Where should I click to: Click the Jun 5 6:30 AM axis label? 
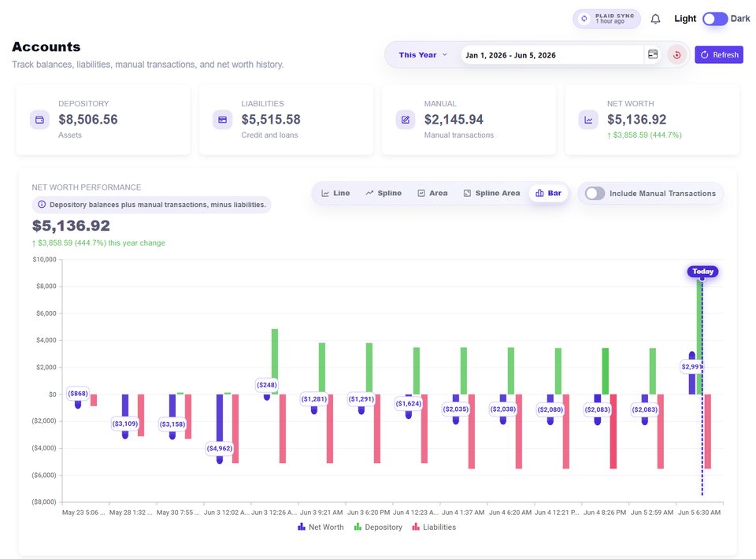[699, 513]
